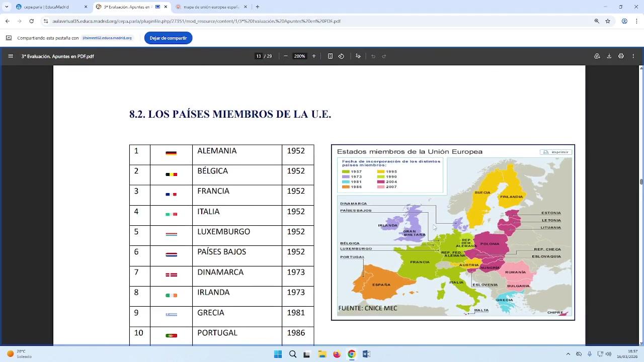Viewport: 644px width, 362px height.
Task: Download the PDF file
Action: point(609,56)
